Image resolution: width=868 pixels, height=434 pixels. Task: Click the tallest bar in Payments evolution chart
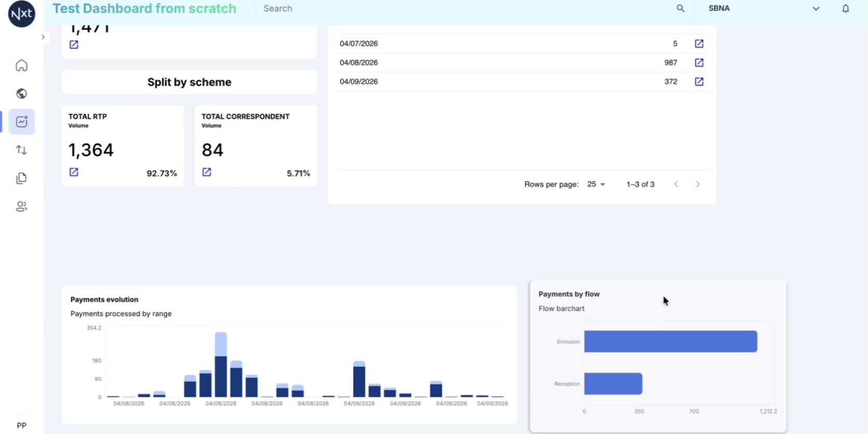coord(221,365)
